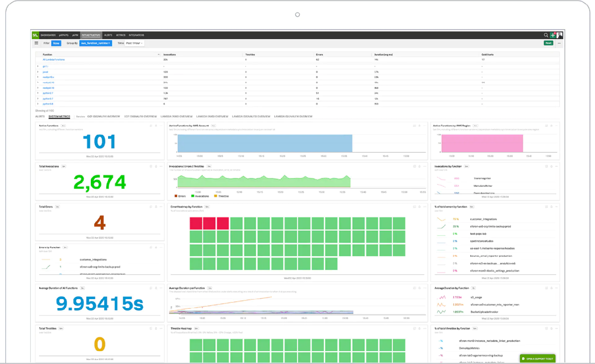
Task: Click the Total Invocations chart ellipsis menu
Action: pos(160,166)
